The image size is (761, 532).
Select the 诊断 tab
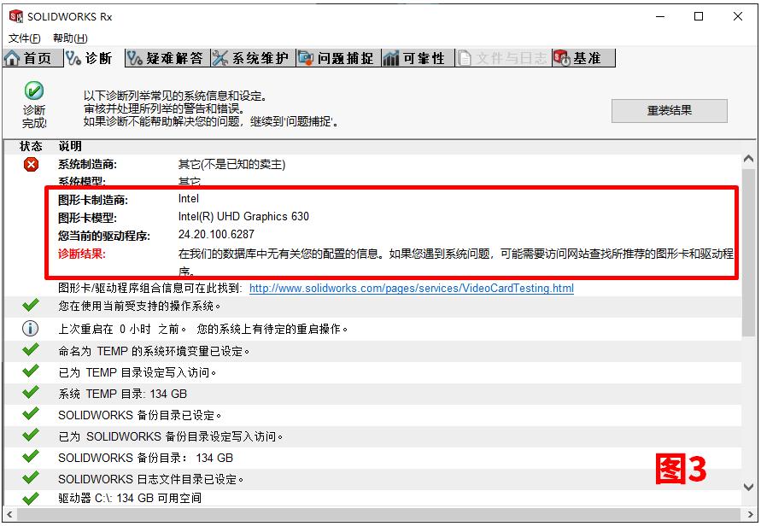(x=94, y=58)
